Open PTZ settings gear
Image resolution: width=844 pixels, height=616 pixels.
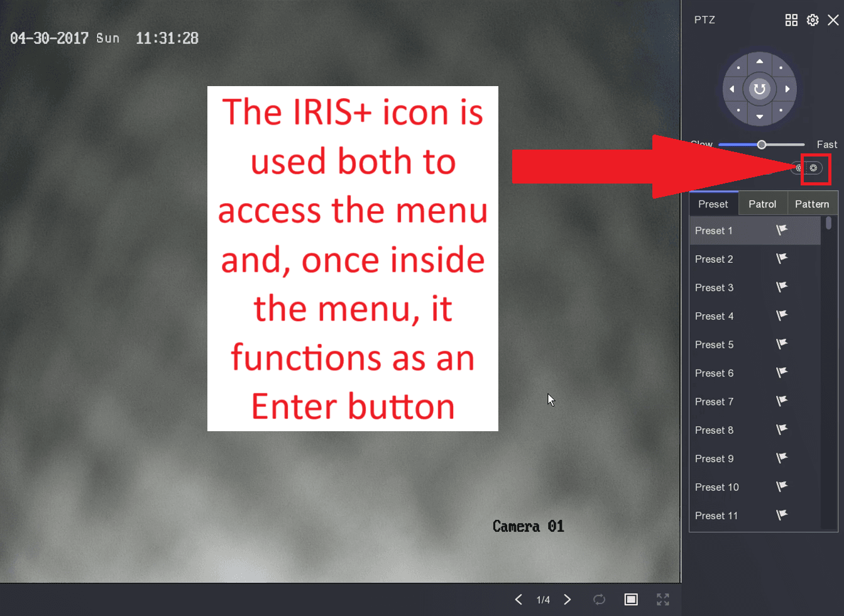813,20
